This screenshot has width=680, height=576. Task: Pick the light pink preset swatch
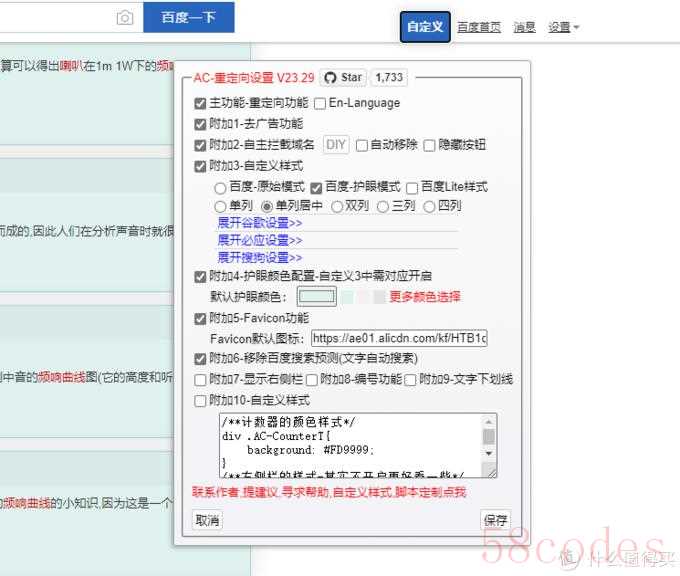[x=363, y=297]
